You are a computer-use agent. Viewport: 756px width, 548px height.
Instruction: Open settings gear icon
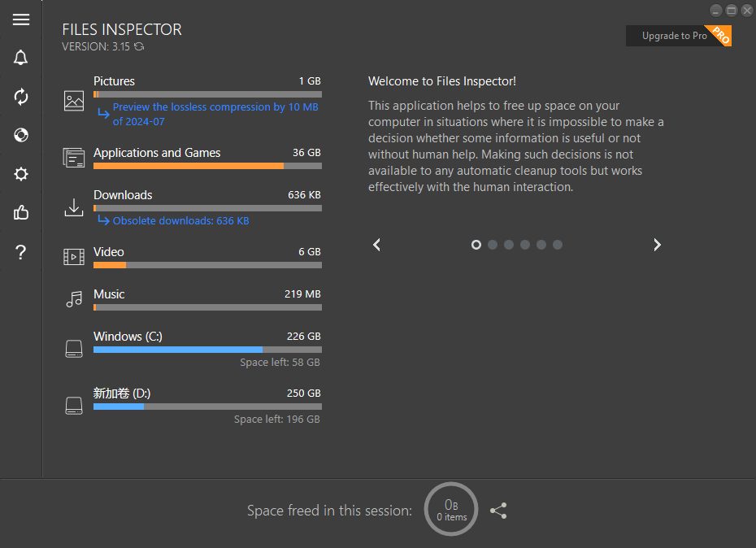(21, 174)
